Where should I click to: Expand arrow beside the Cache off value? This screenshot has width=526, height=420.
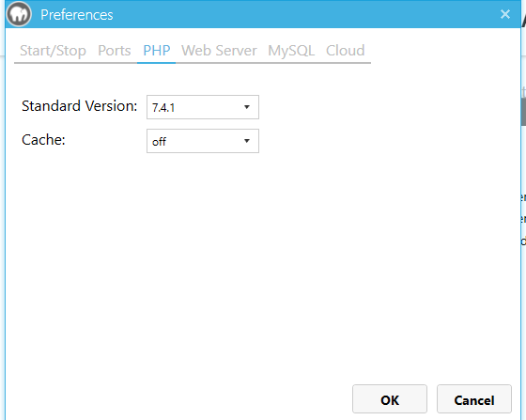click(247, 141)
